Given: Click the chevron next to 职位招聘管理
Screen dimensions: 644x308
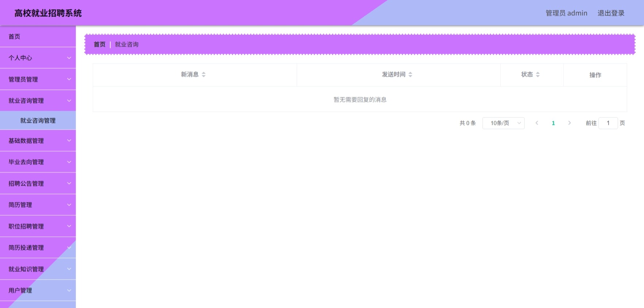Looking at the screenshot, I should [x=69, y=226].
